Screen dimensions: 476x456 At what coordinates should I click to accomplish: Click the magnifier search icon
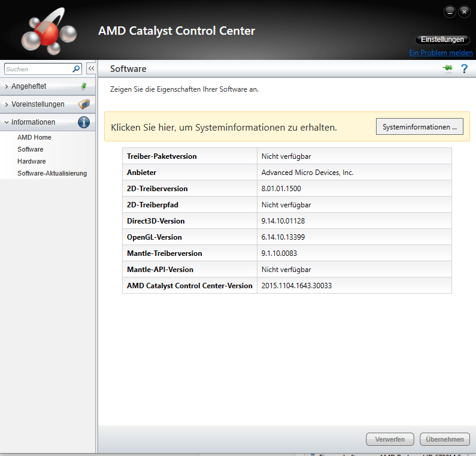tap(76, 69)
